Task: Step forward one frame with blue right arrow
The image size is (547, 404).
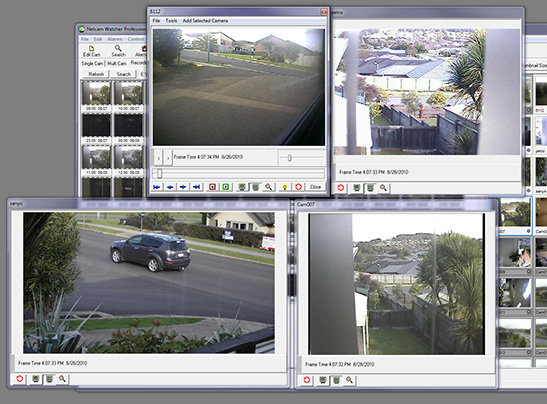Action: (x=183, y=187)
